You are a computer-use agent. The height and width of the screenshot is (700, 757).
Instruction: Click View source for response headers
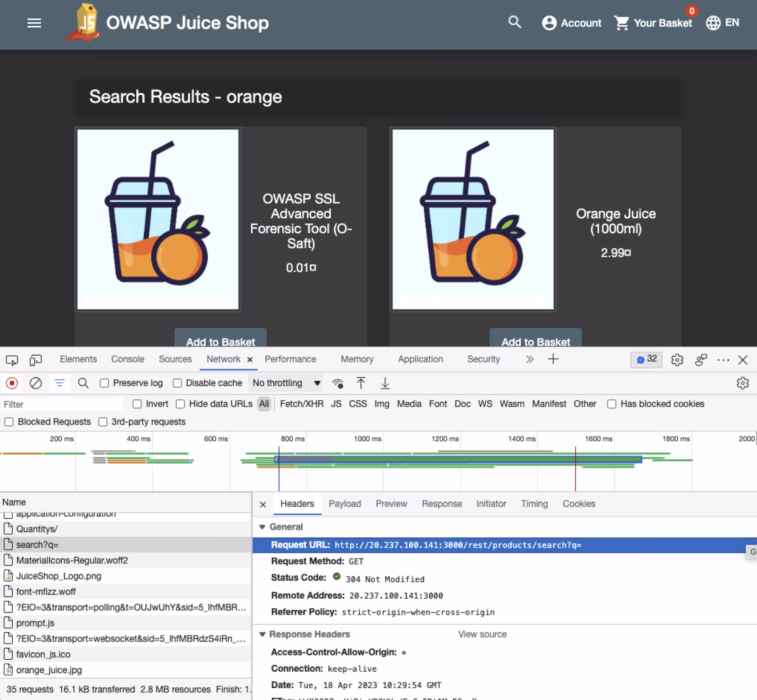[x=482, y=634]
